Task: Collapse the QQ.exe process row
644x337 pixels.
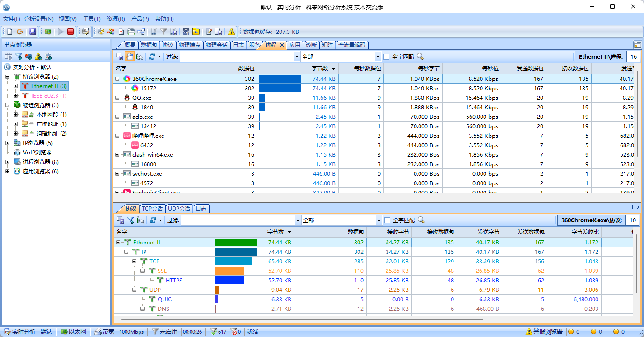Action: pyautogui.click(x=117, y=98)
